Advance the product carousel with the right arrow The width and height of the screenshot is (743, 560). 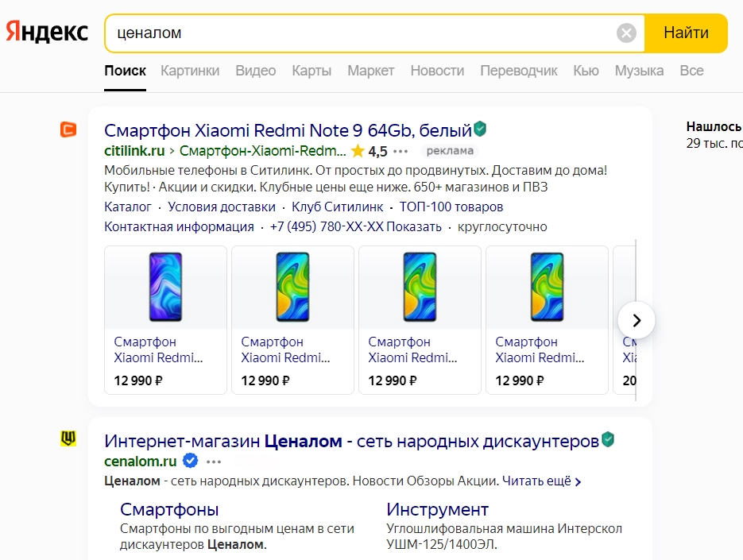coord(636,320)
